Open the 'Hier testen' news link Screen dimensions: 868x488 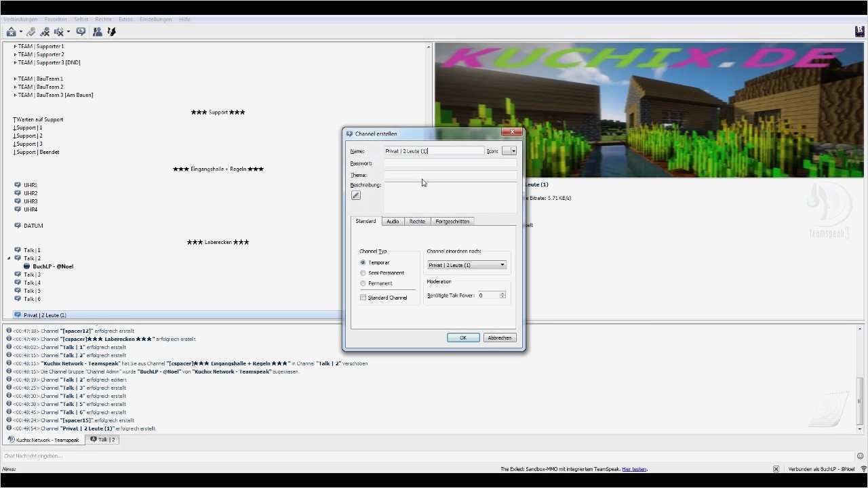(634, 469)
